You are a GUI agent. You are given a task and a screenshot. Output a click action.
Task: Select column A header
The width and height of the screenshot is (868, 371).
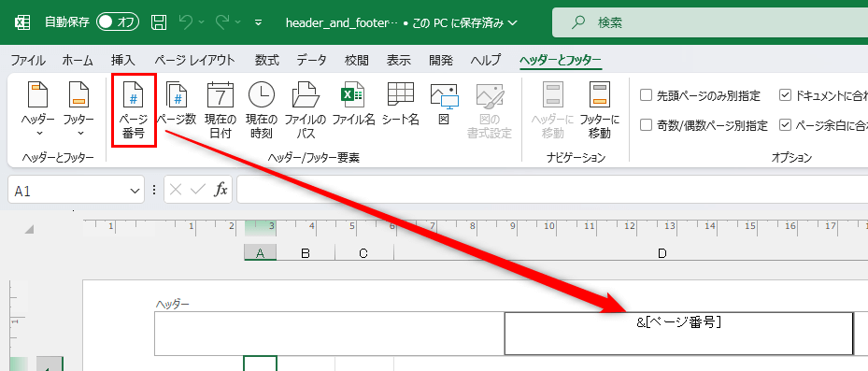coord(260,253)
